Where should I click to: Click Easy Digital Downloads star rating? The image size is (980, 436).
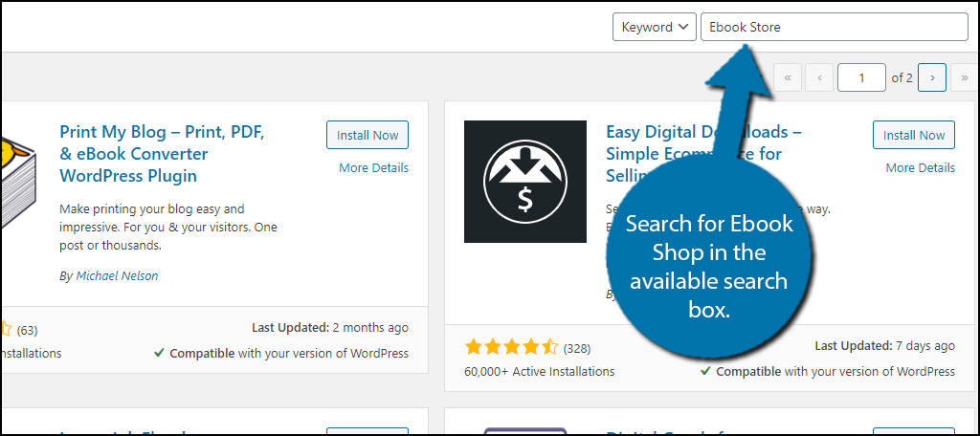[510, 347]
